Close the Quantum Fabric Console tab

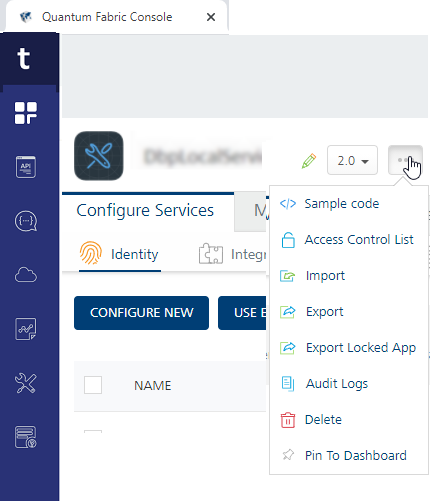pos(211,17)
